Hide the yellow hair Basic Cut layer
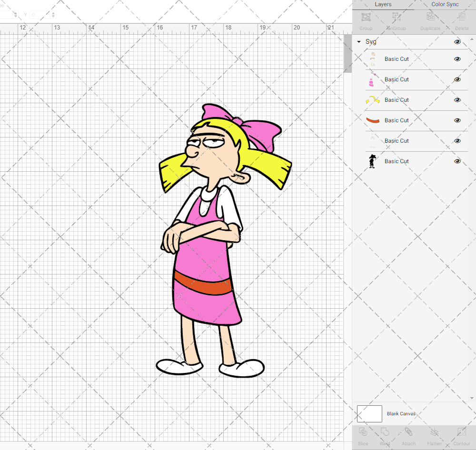Screen dimensions: 476x450 click(x=457, y=100)
